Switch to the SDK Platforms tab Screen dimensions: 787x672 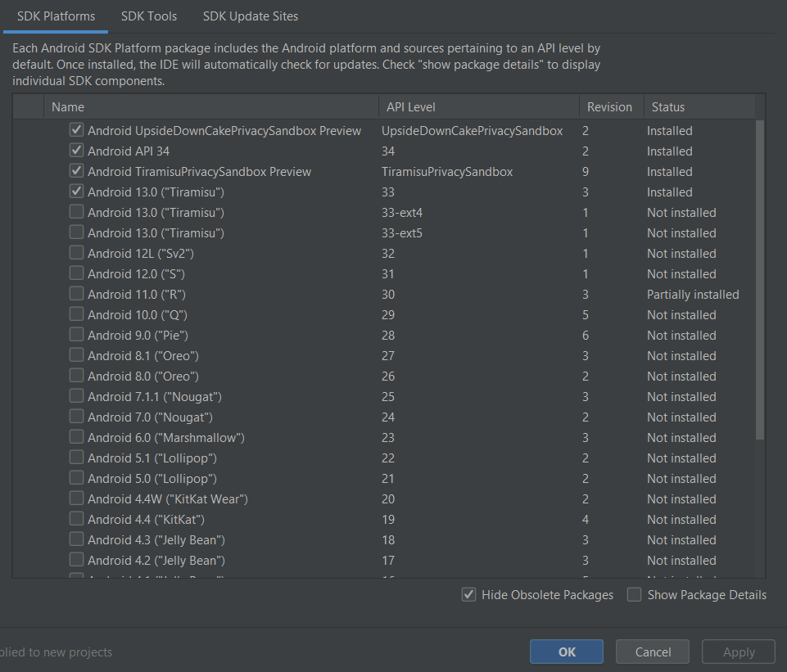[56, 16]
